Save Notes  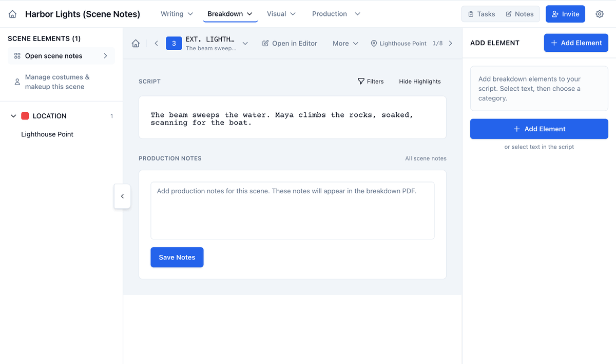pyautogui.click(x=177, y=257)
